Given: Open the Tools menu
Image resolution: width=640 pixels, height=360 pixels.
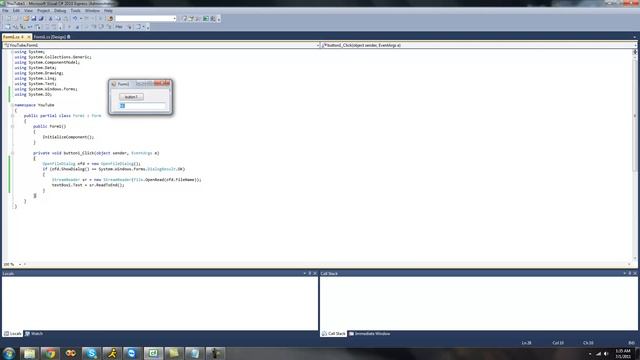Looking at the screenshot, I should click(76, 11).
